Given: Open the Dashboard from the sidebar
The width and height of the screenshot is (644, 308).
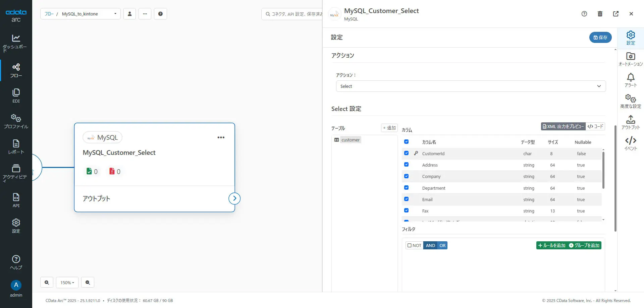Looking at the screenshot, I should (16, 43).
